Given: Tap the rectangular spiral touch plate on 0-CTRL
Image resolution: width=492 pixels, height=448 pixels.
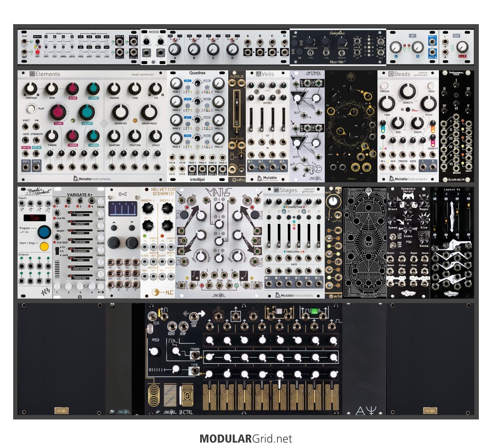Looking at the screenshot, I should click(187, 396).
